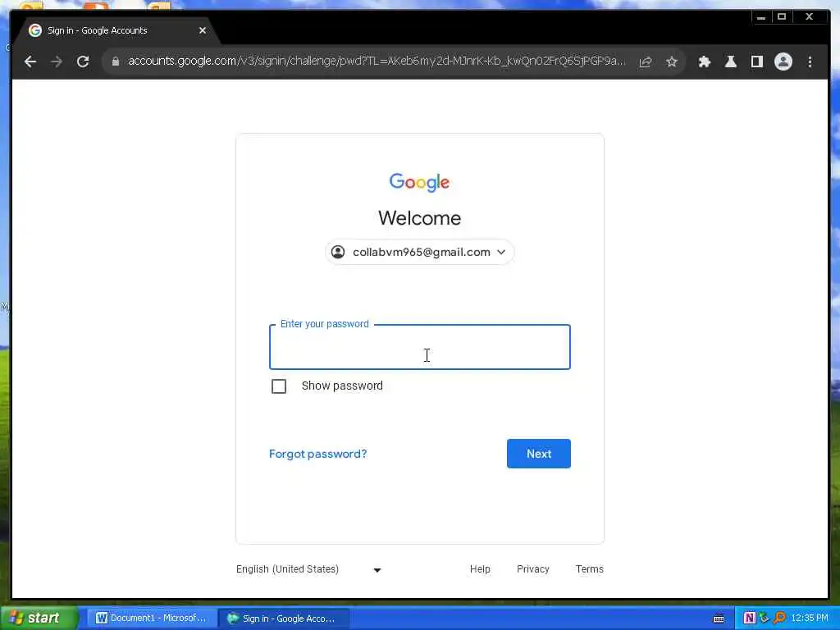
Task: Open the Privacy link
Action: pyautogui.click(x=533, y=569)
